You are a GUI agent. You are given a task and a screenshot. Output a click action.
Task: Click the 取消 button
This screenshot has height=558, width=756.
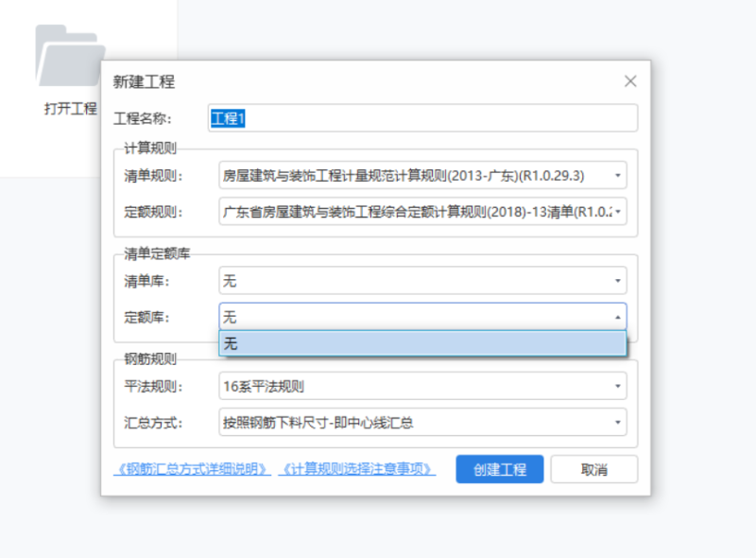click(x=593, y=469)
